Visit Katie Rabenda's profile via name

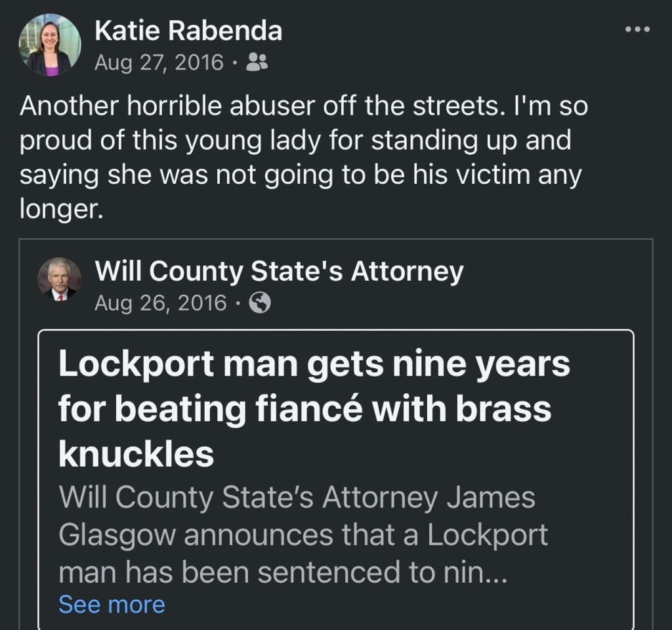(x=188, y=30)
